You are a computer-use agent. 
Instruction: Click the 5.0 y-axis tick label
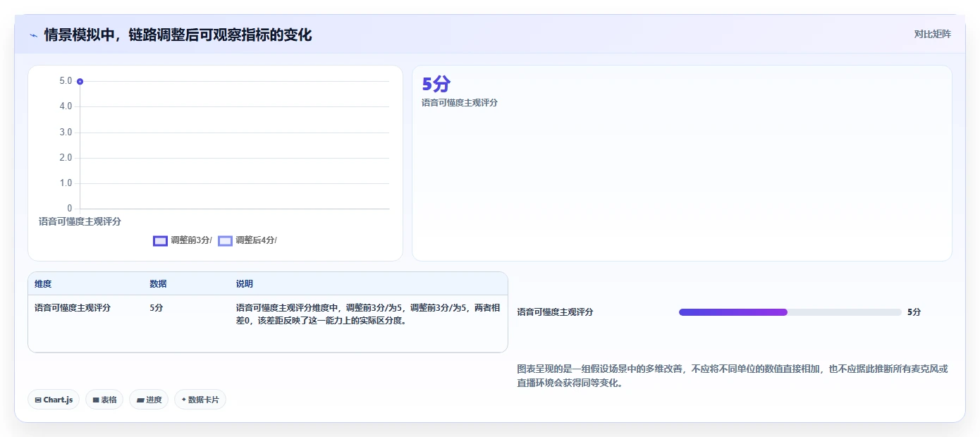pyautogui.click(x=66, y=81)
